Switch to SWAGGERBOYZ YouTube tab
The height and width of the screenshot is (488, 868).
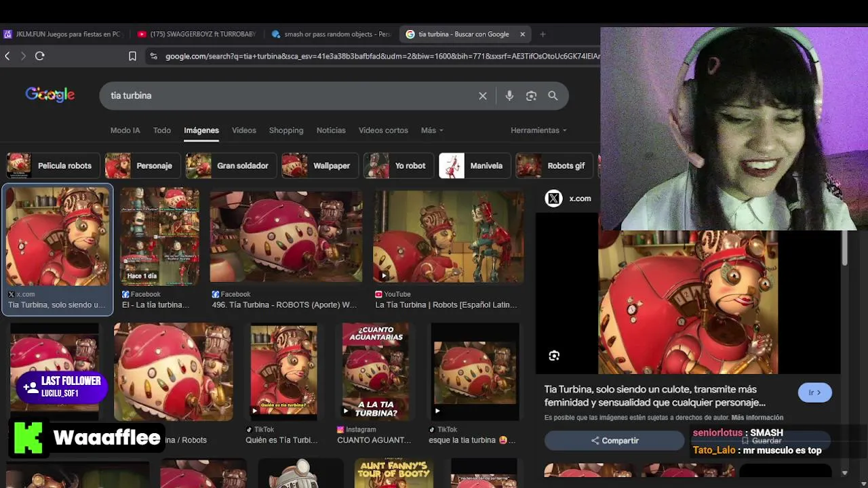point(197,34)
